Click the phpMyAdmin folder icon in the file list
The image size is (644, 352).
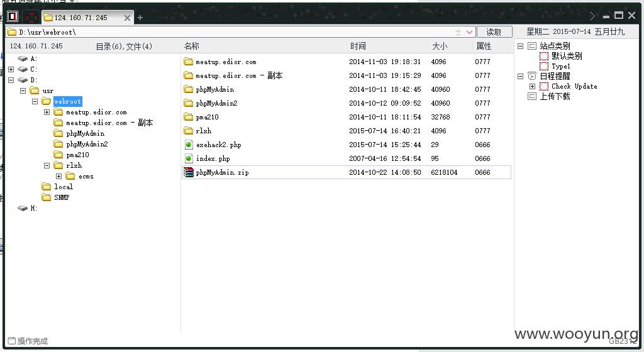tap(189, 89)
